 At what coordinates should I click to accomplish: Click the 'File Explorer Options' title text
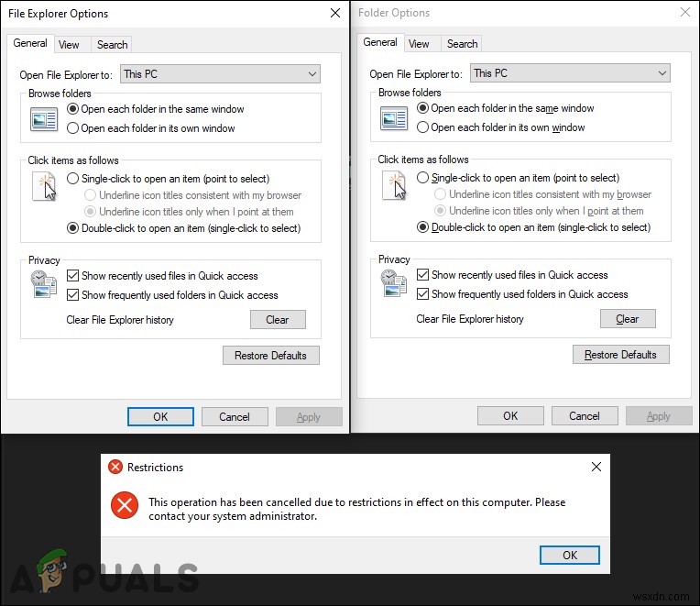58,14
